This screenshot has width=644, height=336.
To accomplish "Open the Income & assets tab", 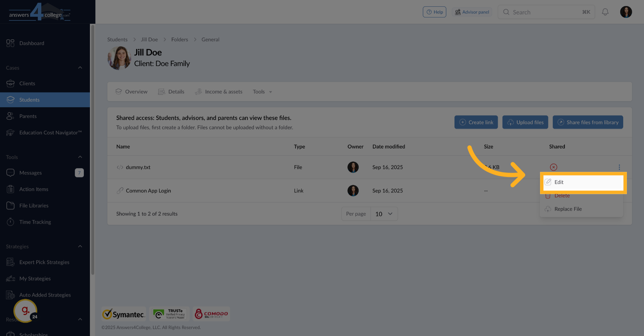I will click(x=219, y=92).
